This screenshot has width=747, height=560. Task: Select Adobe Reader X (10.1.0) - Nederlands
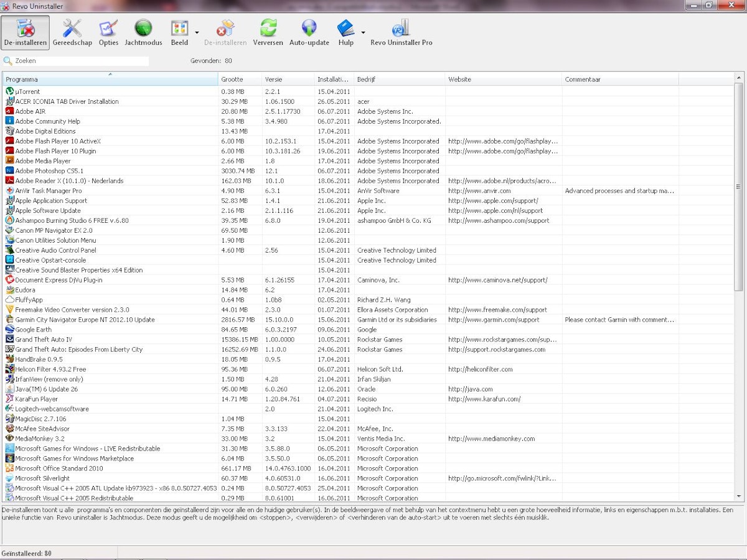pos(369,180)
